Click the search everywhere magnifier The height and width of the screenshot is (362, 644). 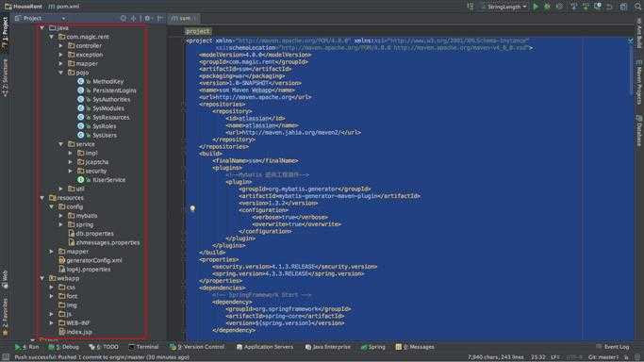click(637, 7)
